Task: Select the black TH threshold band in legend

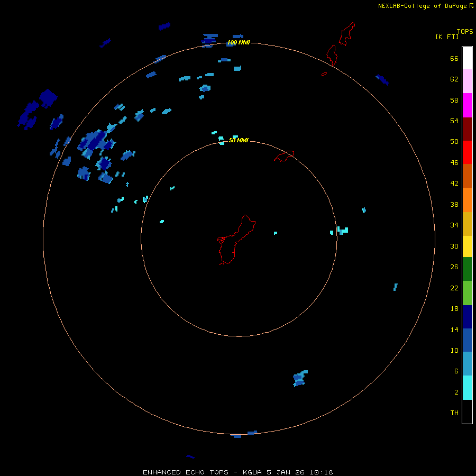Action: point(467,411)
